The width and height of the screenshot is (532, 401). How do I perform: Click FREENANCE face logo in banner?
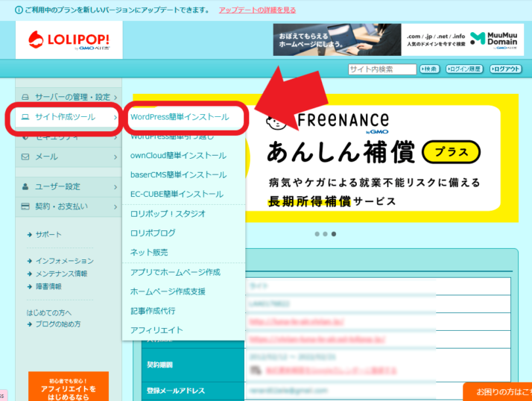276,122
